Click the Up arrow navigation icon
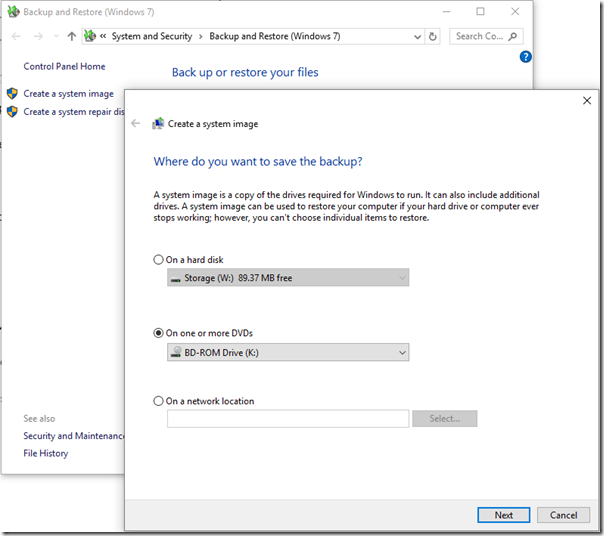Viewport: 604px width, 536px height. tap(72, 37)
